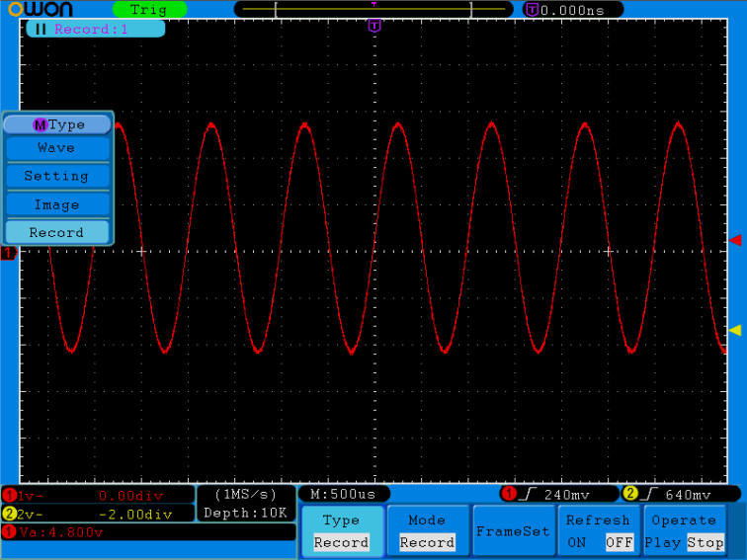Viewport: 747px width, 560px height.
Task: Select Stop under Operate
Action: pos(705,542)
